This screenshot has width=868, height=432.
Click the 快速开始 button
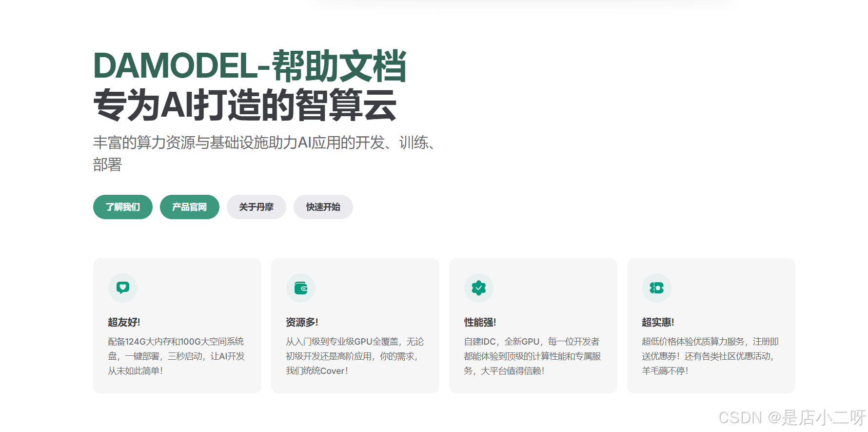point(323,207)
